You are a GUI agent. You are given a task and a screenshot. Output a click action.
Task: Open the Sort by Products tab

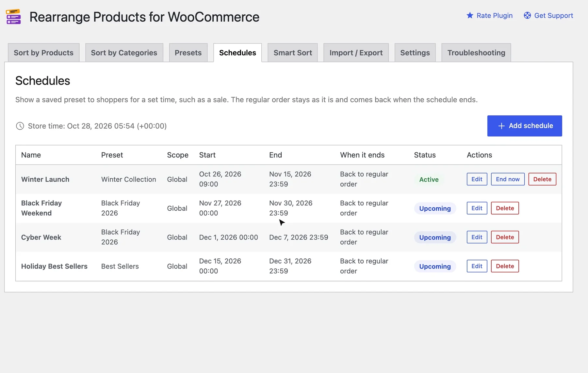43,53
